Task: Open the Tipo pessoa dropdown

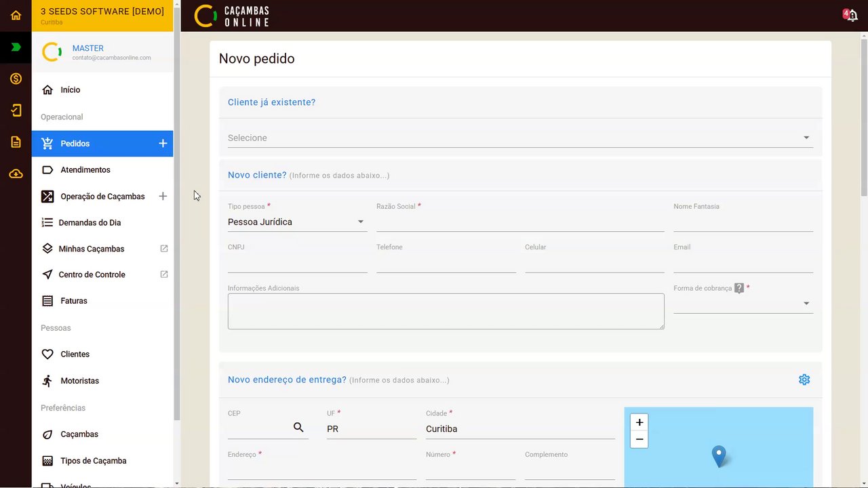Action: point(297,222)
